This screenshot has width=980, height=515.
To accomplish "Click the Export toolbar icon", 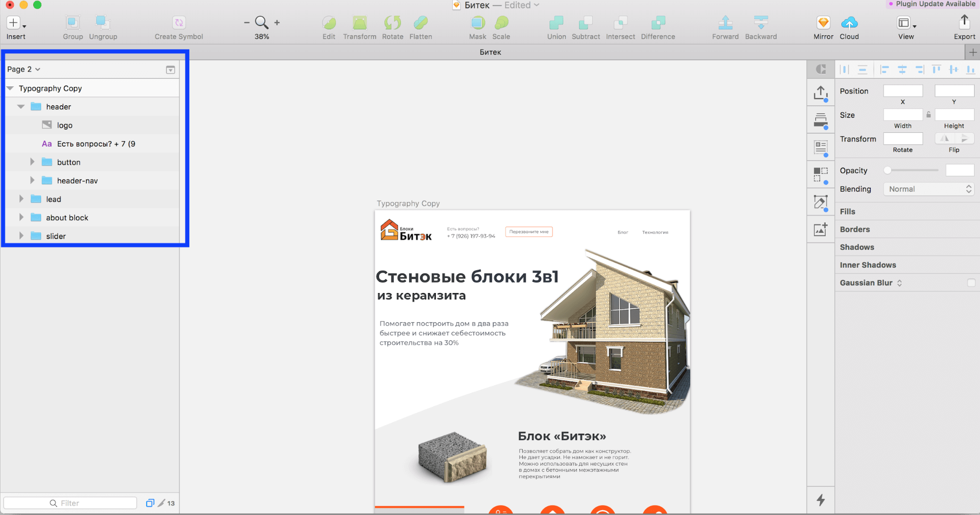I will [964, 22].
